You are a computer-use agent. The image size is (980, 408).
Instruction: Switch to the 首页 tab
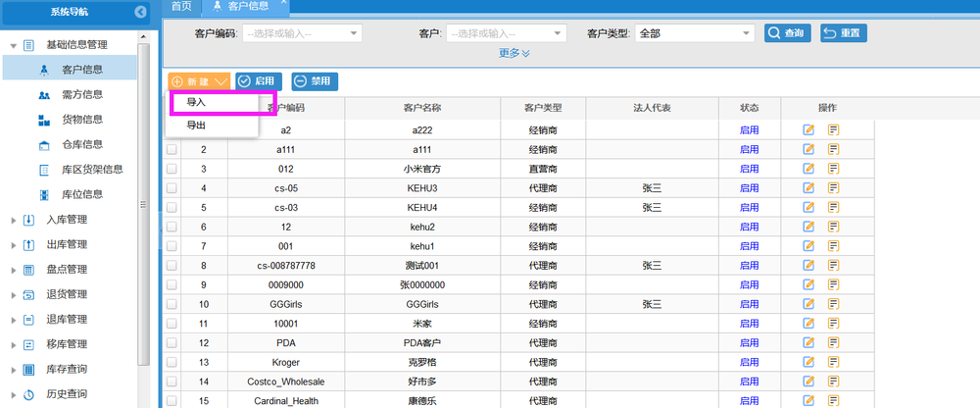(180, 6)
